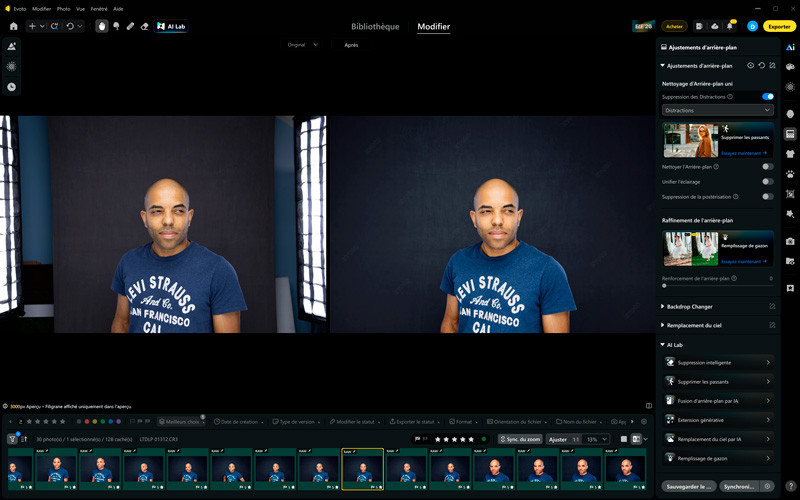The width and height of the screenshot is (800, 500).
Task: Select the highlighted thumbnail in filmstrip
Action: coord(362,469)
